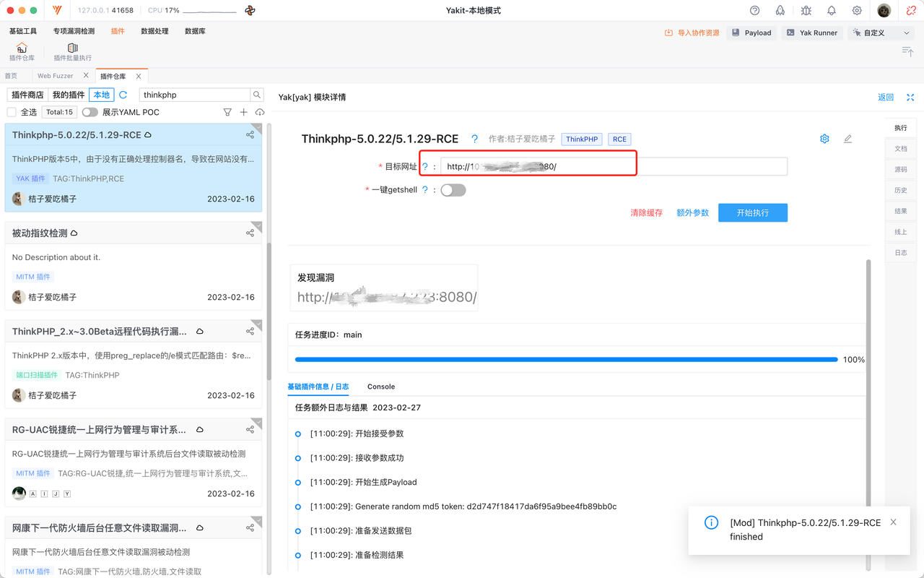The image size is (924, 578).
Task: Click 导入协作资源
Action: coord(692,33)
